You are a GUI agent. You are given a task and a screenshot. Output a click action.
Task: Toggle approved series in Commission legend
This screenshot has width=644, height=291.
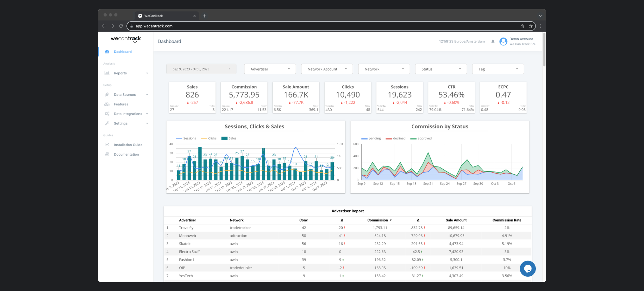click(x=421, y=138)
